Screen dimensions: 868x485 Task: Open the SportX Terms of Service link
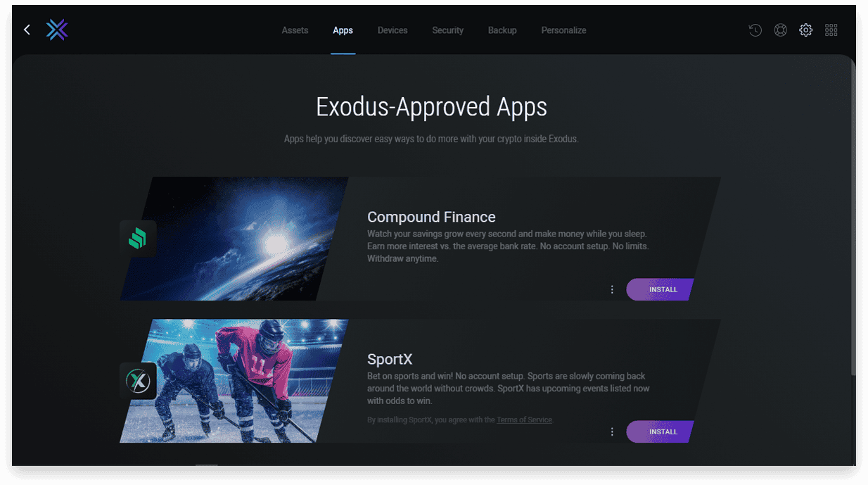pyautogui.click(x=524, y=420)
